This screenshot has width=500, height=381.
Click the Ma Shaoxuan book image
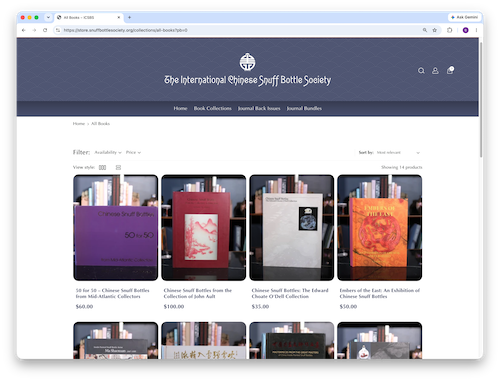pyautogui.click(x=116, y=341)
